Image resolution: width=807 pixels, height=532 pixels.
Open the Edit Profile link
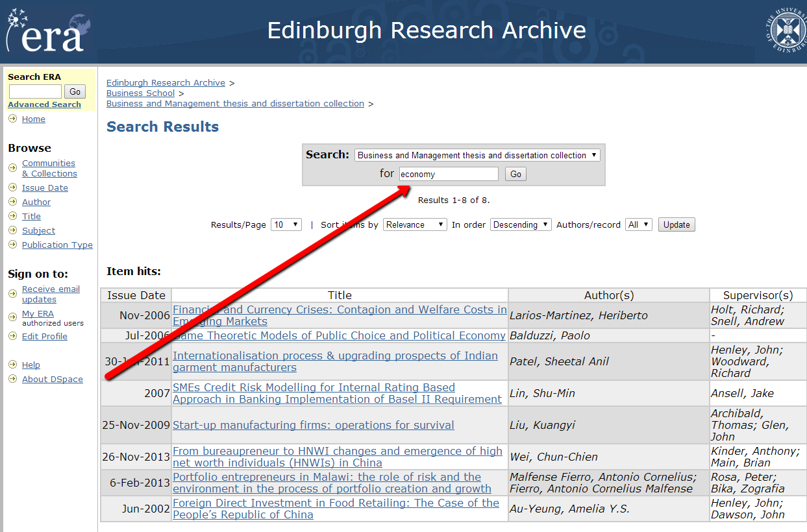(x=45, y=336)
